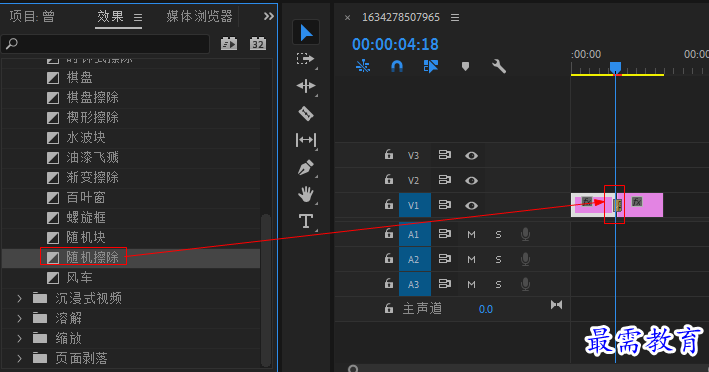Click A3 sync lock icon

tap(444, 283)
